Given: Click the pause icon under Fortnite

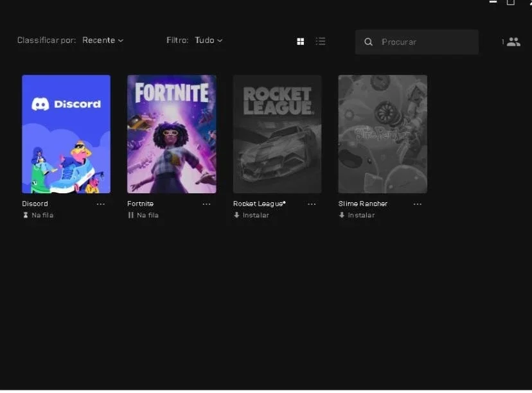Looking at the screenshot, I should [x=130, y=215].
